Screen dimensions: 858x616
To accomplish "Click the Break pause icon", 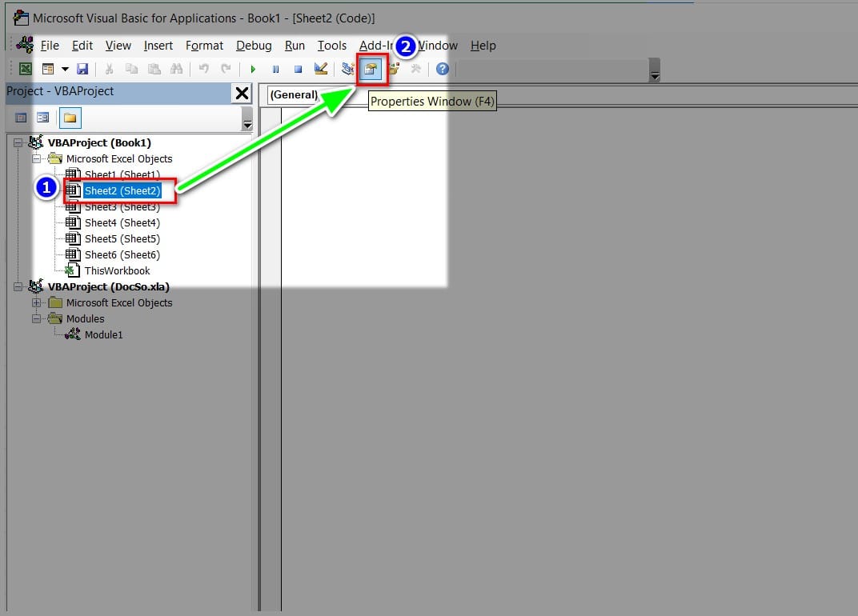I will pyautogui.click(x=275, y=70).
